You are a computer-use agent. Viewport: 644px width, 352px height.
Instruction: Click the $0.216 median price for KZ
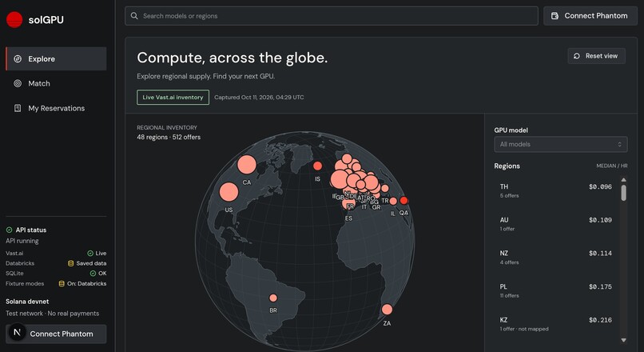click(600, 320)
